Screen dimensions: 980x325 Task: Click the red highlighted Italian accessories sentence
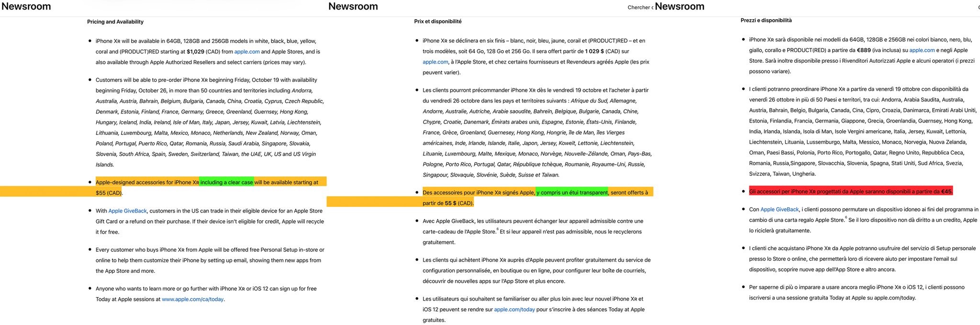click(851, 191)
